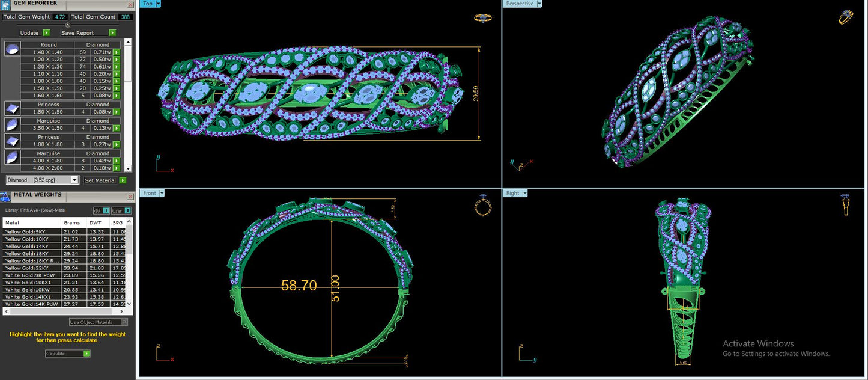
Task: Select the White Gold:14K PdW row
Action: coord(65,304)
